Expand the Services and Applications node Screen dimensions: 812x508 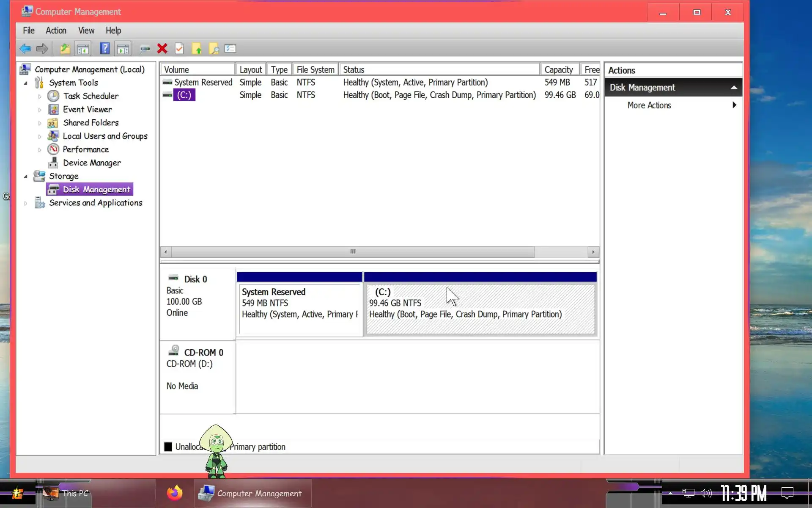26,203
